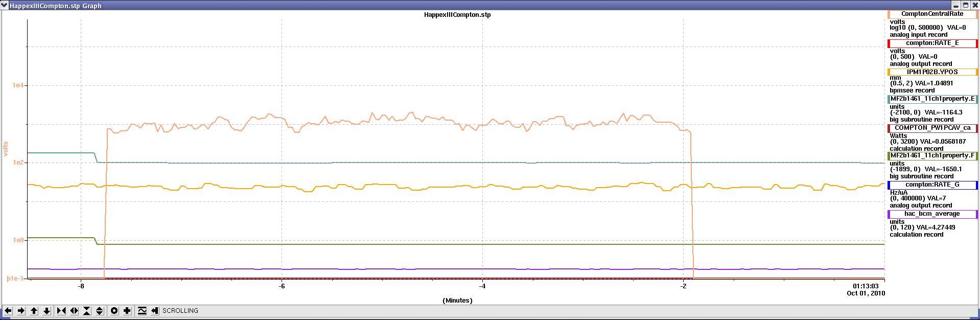Viewport: 980px width, 320px height.
Task: Select the hac_bcm_average legend entry
Action: [932, 214]
